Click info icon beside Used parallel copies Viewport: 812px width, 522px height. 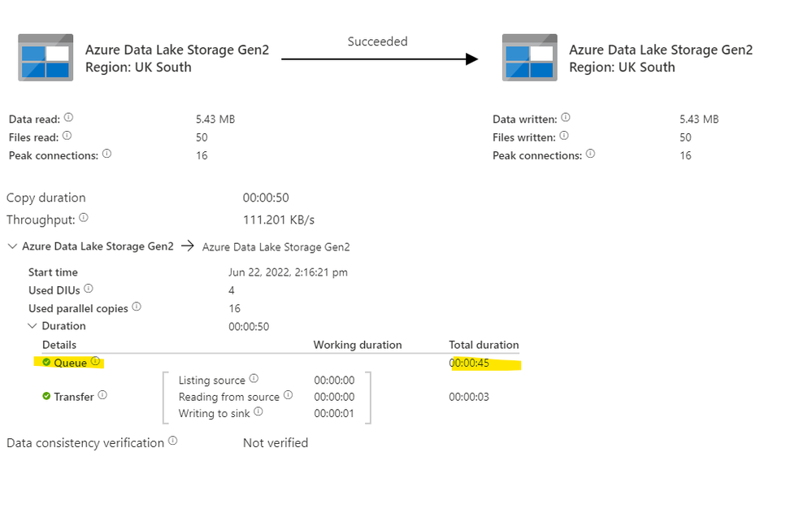[x=137, y=307]
